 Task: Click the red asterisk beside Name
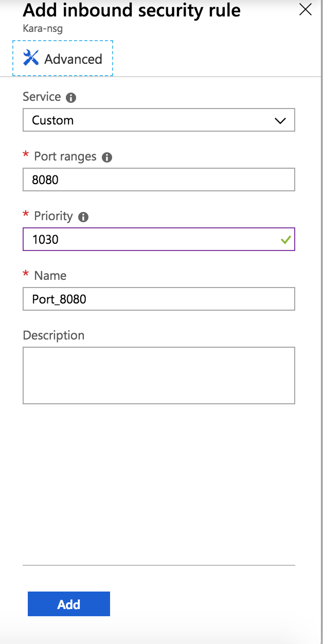pyautogui.click(x=25, y=275)
